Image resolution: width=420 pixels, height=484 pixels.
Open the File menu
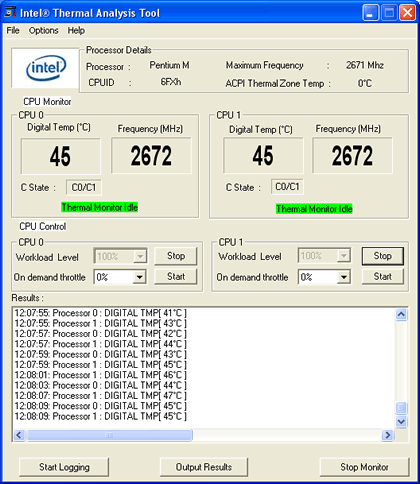(x=13, y=30)
